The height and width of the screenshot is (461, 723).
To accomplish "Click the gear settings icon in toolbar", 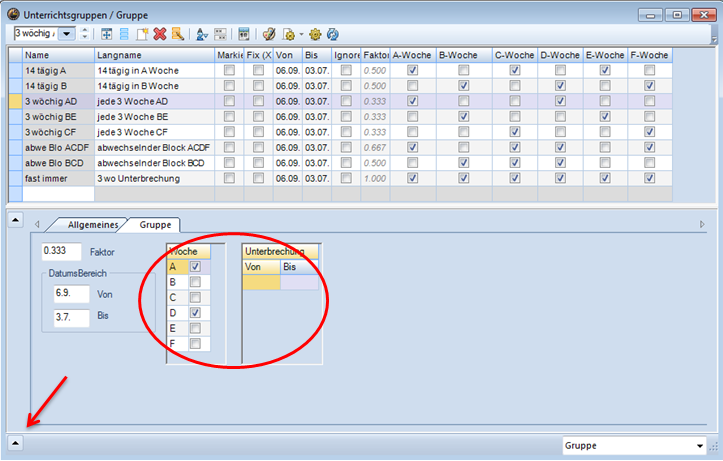I will point(314,33).
